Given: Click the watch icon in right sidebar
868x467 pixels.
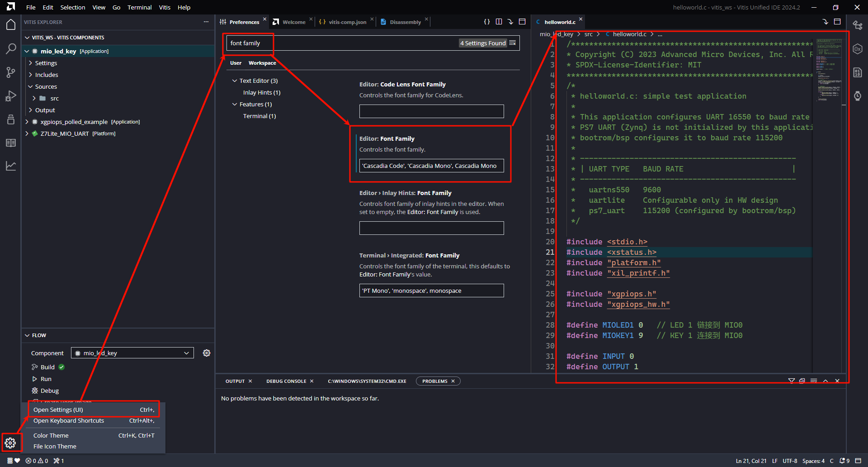Looking at the screenshot, I should (858, 96).
